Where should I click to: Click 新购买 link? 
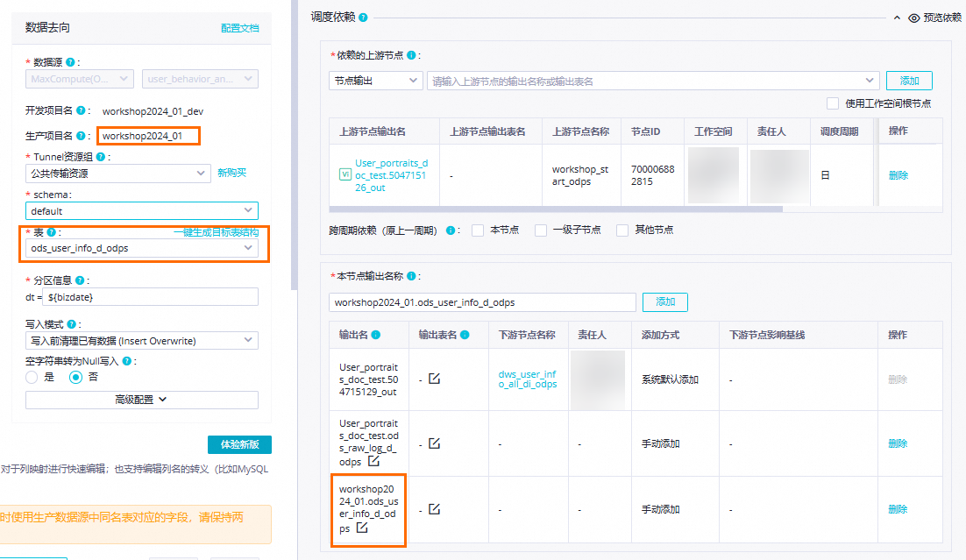click(x=231, y=174)
